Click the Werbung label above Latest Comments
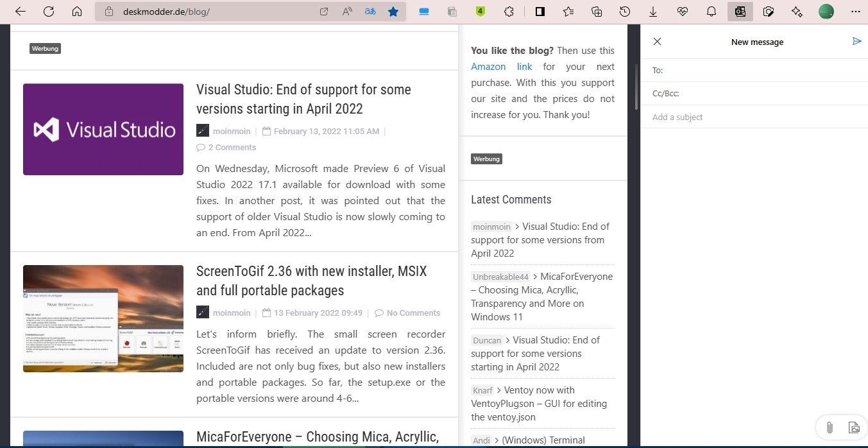Screen dimensions: 868x448 486,159
